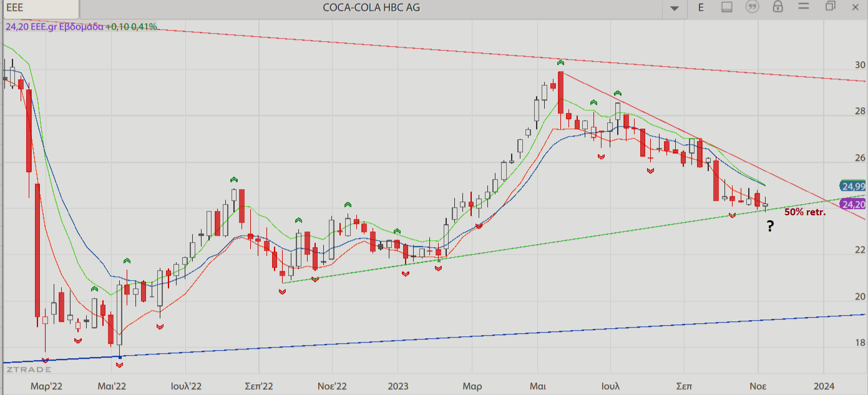The image size is (868, 395).
Task: Click the 2024 time axis label
Action: click(x=824, y=386)
